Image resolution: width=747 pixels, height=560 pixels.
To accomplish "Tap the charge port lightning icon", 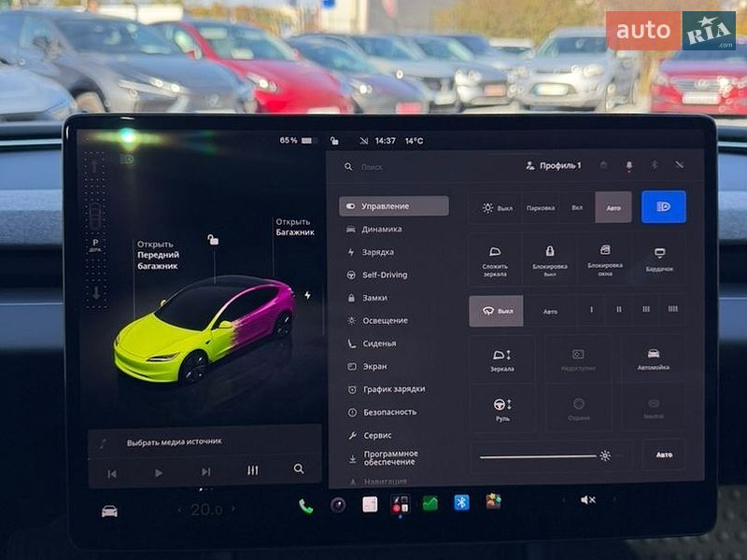I will coord(308,295).
